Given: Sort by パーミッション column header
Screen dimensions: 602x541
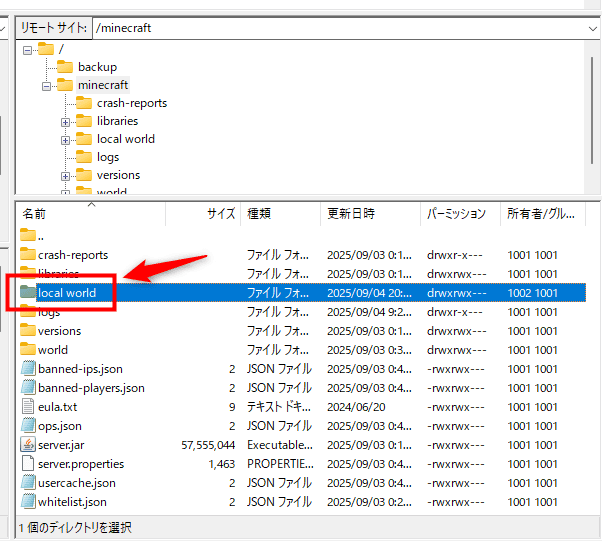Looking at the screenshot, I should point(460,213).
